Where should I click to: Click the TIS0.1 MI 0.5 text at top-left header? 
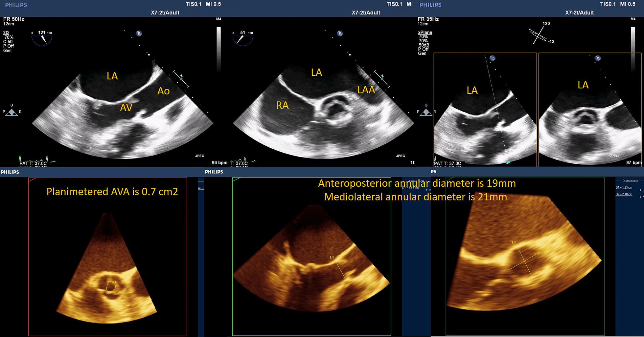203,4
